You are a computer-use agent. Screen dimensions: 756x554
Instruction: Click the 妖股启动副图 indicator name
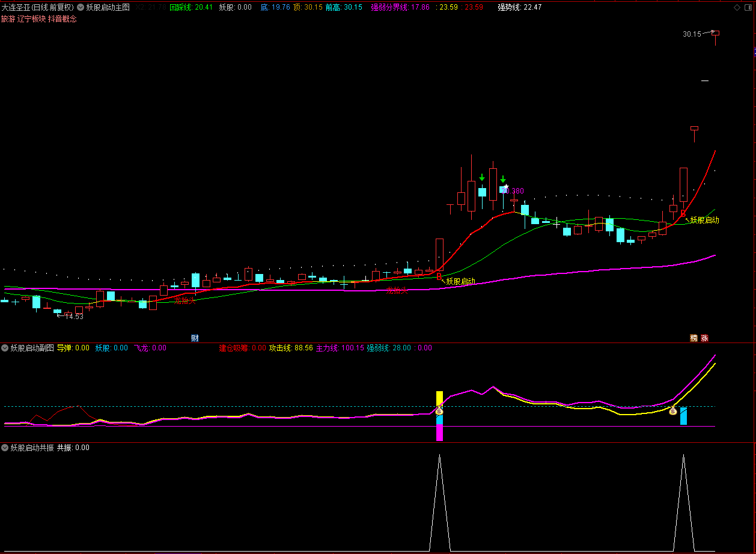tap(32, 348)
